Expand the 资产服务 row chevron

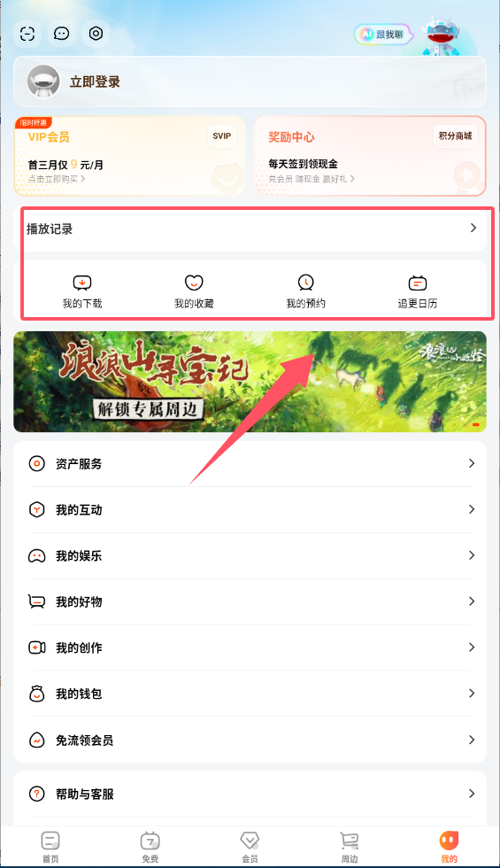click(x=471, y=463)
